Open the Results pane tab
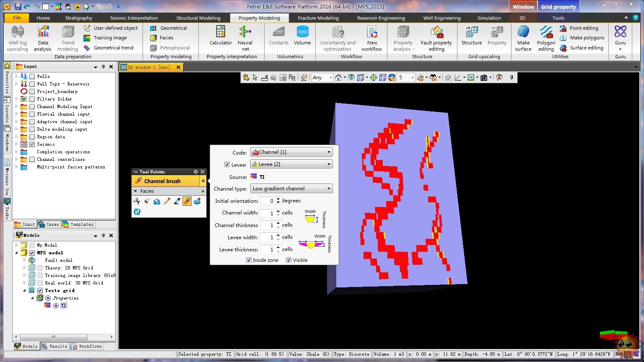Screen dimensions: 644x362 click(x=55, y=346)
